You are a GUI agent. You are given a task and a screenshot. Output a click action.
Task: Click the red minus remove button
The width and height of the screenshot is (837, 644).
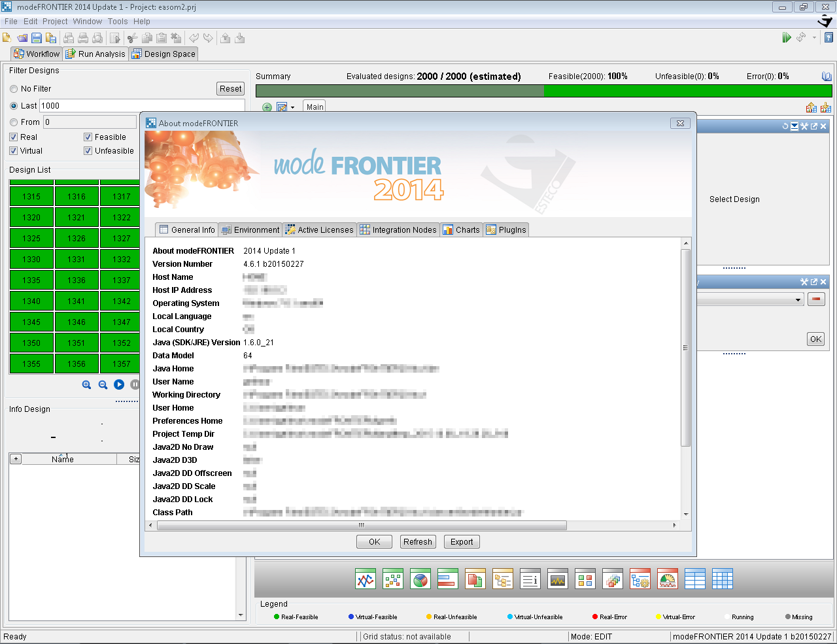pyautogui.click(x=816, y=299)
